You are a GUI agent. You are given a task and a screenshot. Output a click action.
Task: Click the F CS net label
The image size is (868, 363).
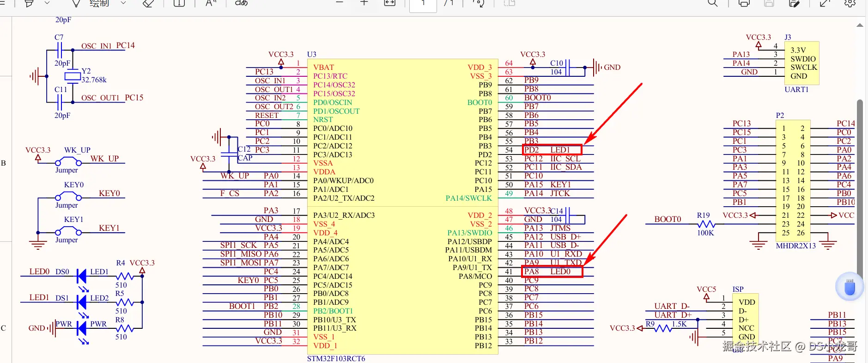pos(230,193)
